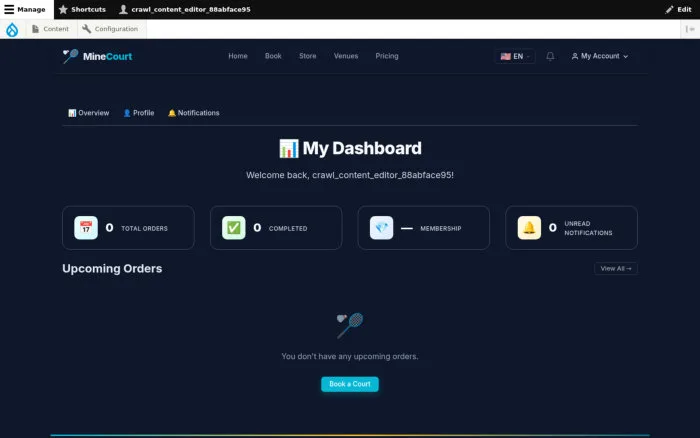Switch to the Notifications tab
The height and width of the screenshot is (438, 700).
[193, 113]
